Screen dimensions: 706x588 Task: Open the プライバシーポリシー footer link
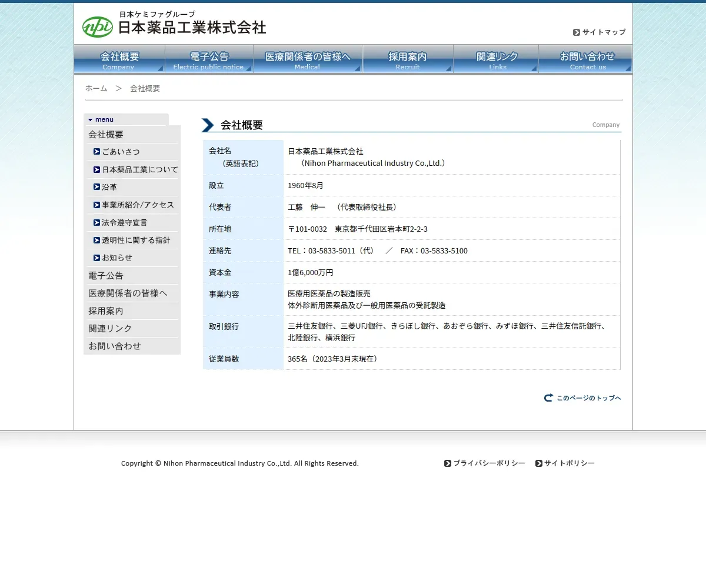click(x=489, y=463)
